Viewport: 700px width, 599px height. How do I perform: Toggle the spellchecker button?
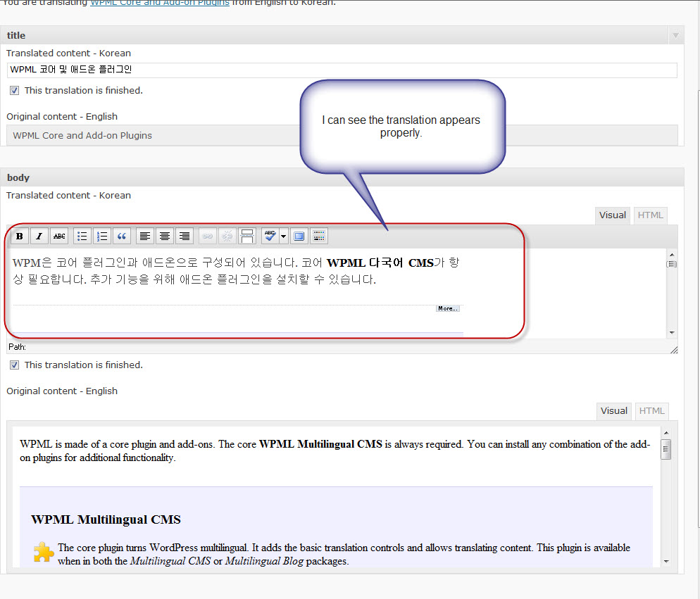[x=270, y=236]
